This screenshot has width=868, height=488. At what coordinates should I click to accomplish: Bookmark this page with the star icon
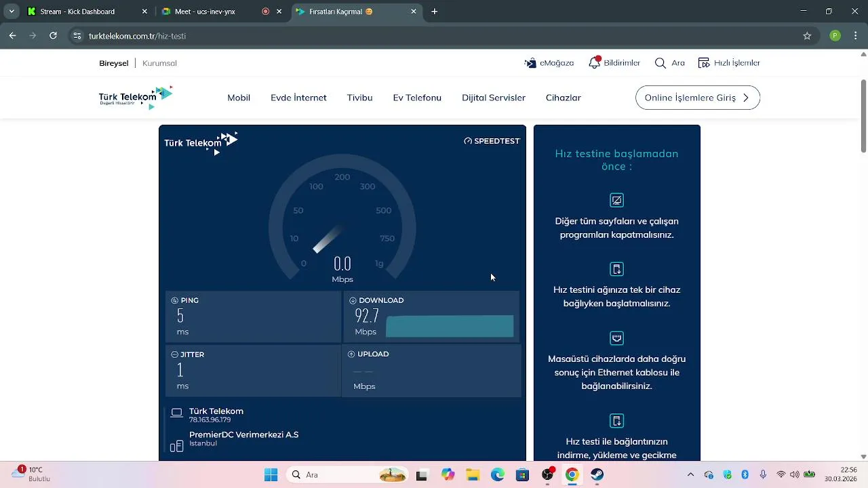tap(807, 36)
